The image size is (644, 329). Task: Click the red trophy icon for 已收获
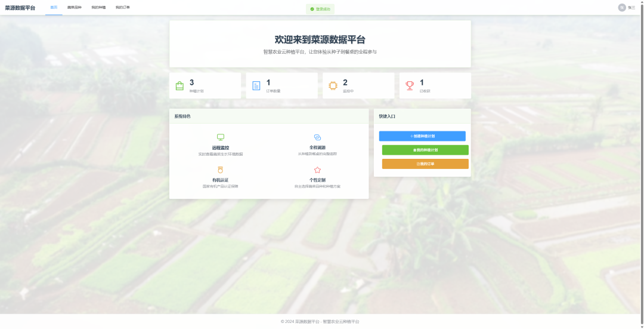click(x=410, y=85)
